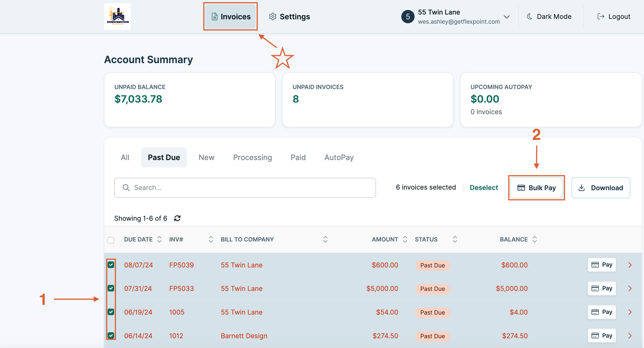The image size is (644, 348).
Task: Toggle the select-all header checkbox
Action: click(x=111, y=240)
